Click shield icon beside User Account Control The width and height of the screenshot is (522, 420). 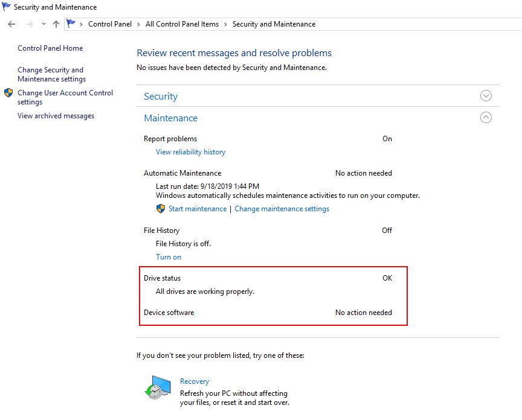pos(8,93)
